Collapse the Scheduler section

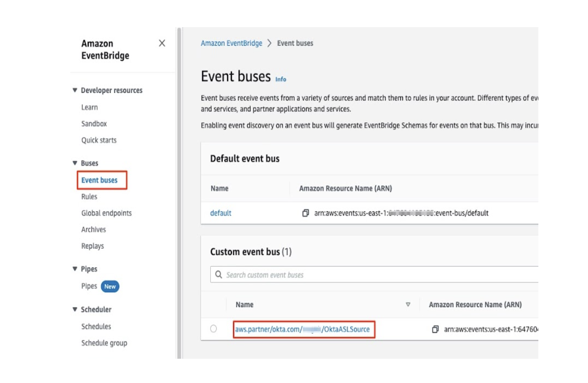(x=75, y=309)
